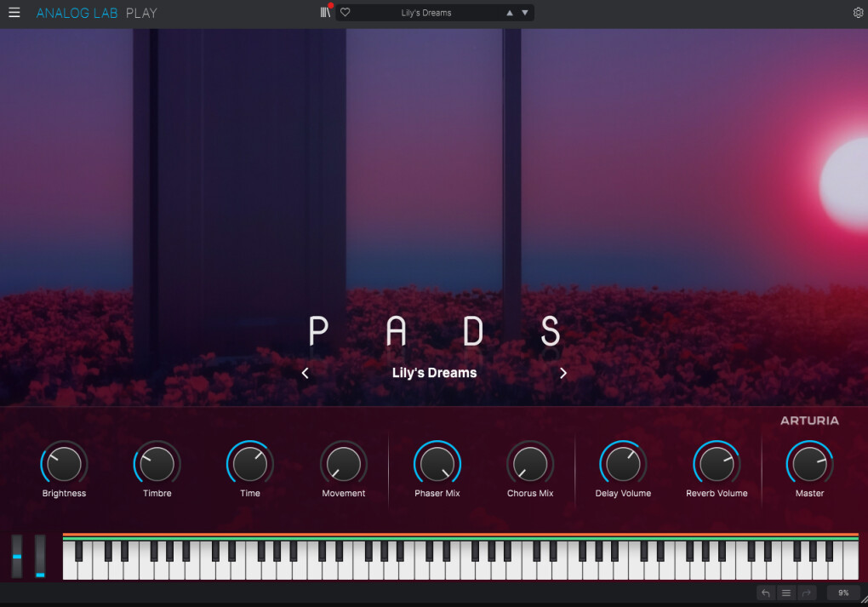Go to previous preset with the up arrow
Image resolution: width=868 pixels, height=607 pixels.
pyautogui.click(x=510, y=13)
